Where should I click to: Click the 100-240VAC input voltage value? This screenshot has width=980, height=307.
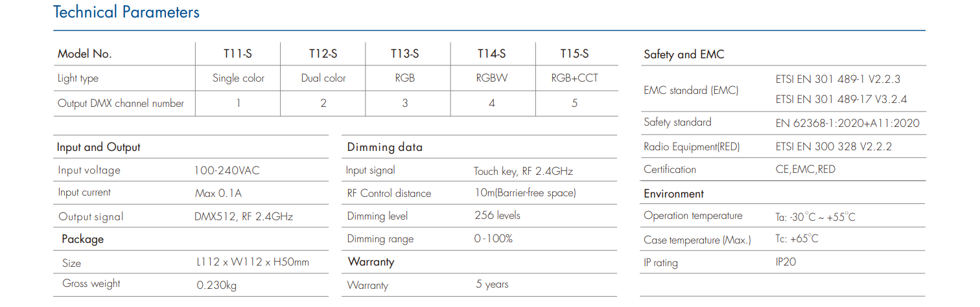click(x=227, y=171)
